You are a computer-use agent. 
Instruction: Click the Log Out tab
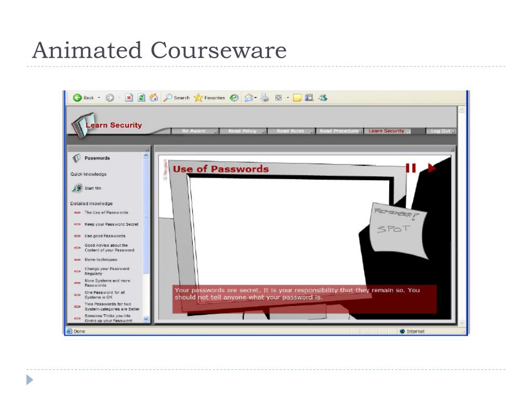click(x=441, y=131)
